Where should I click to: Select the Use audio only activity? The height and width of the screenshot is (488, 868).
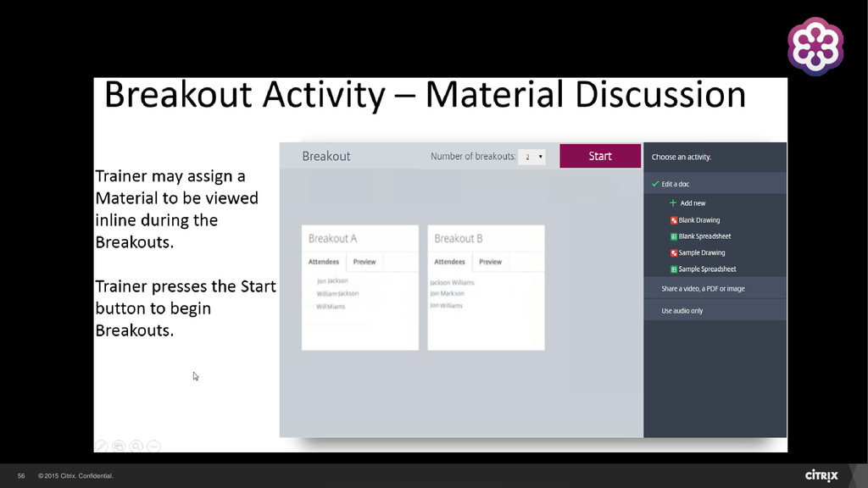click(x=715, y=310)
